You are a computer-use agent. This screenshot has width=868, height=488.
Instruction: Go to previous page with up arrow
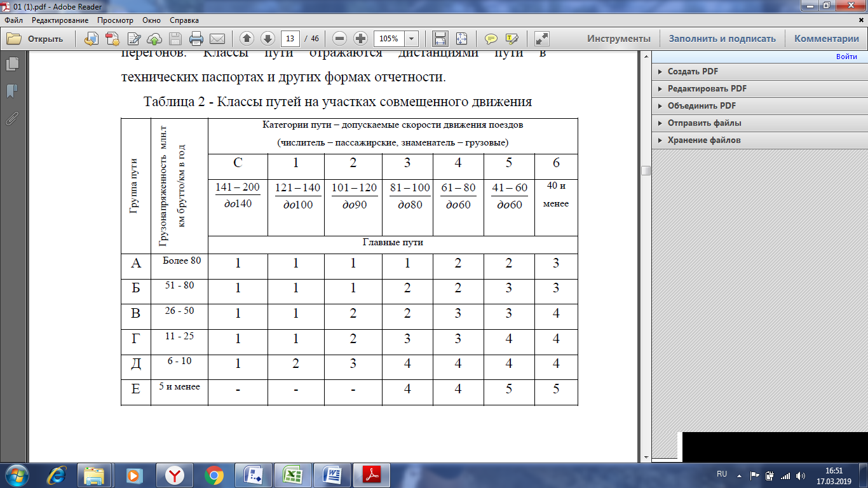[x=247, y=39]
